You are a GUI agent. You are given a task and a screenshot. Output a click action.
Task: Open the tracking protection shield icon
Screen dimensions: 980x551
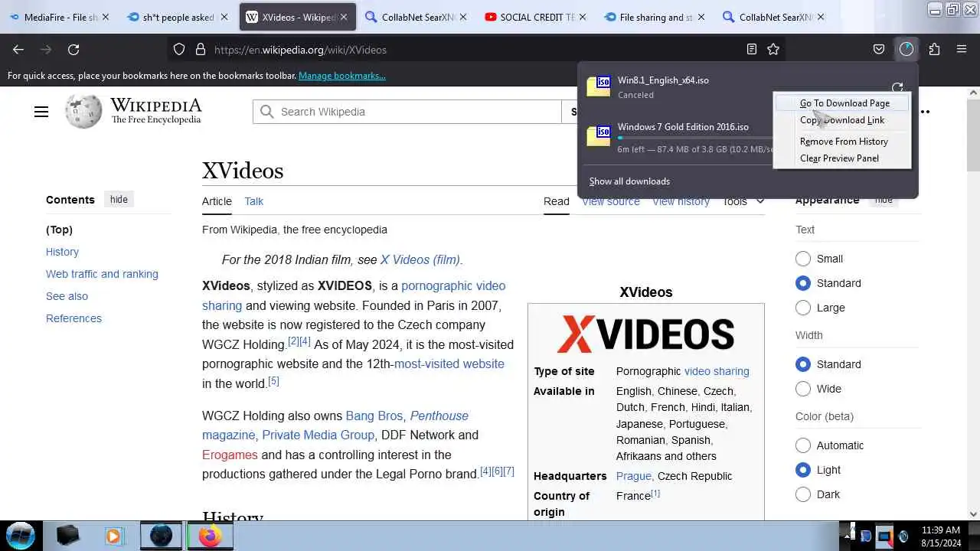tap(179, 49)
